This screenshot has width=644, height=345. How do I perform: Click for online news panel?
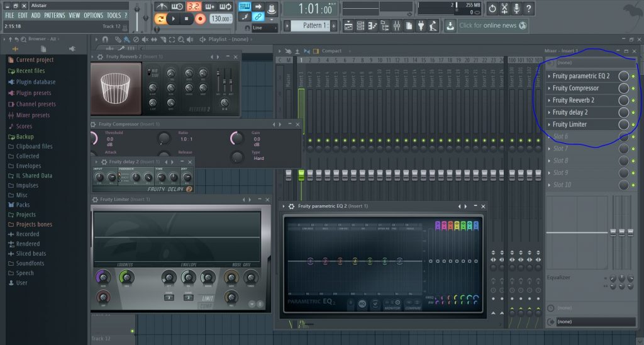[492, 25]
